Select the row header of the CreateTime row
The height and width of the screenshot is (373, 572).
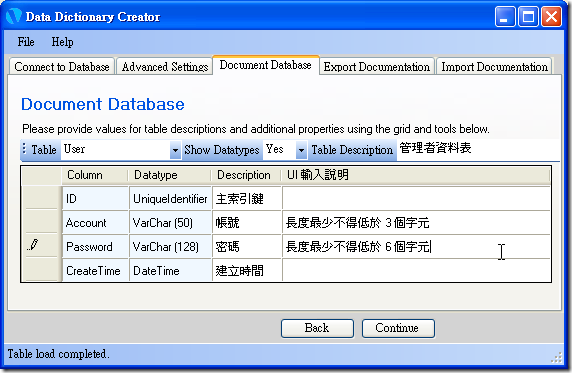(41, 270)
